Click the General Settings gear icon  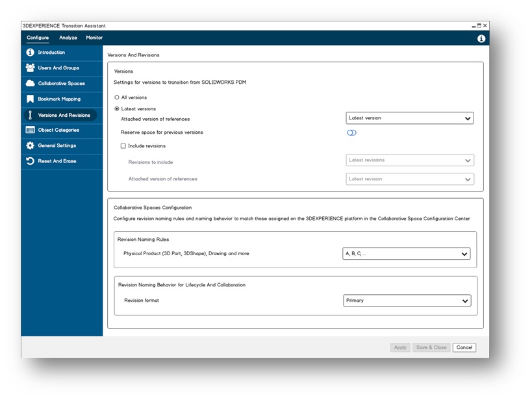(30, 145)
